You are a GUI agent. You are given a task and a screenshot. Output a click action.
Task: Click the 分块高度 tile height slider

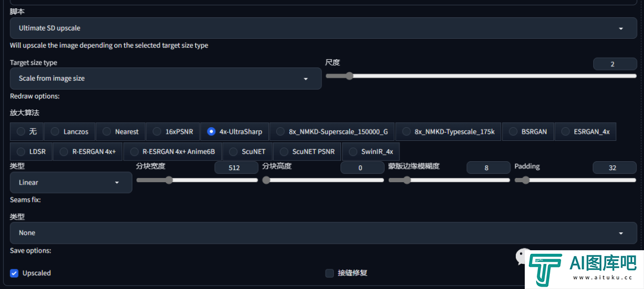click(323, 180)
